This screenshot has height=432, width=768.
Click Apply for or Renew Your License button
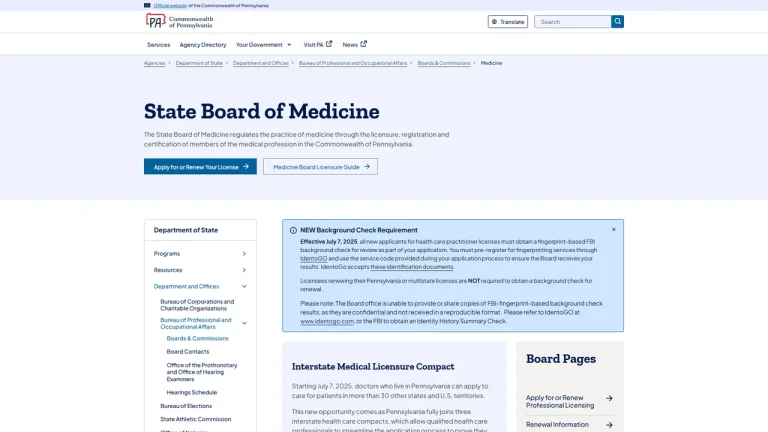pos(200,167)
